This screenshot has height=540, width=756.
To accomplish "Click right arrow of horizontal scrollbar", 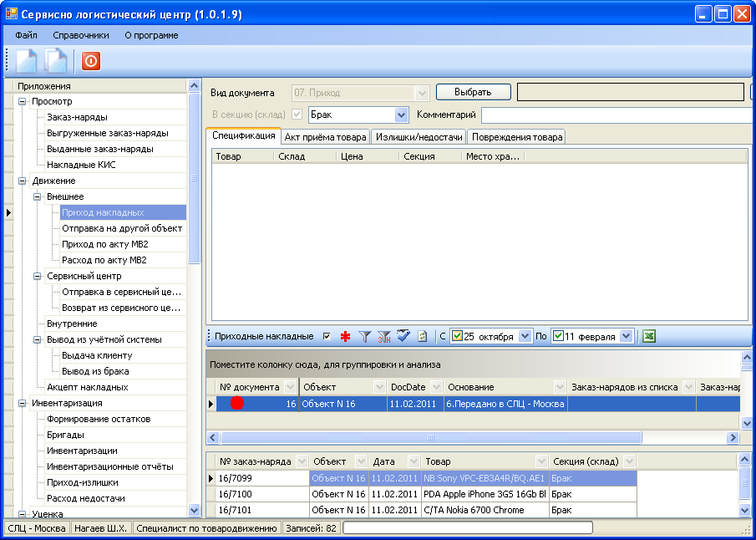I will 733,438.
